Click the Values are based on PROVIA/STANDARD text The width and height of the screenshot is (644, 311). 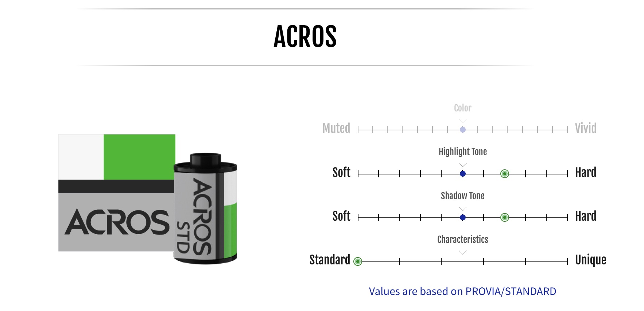tap(462, 291)
